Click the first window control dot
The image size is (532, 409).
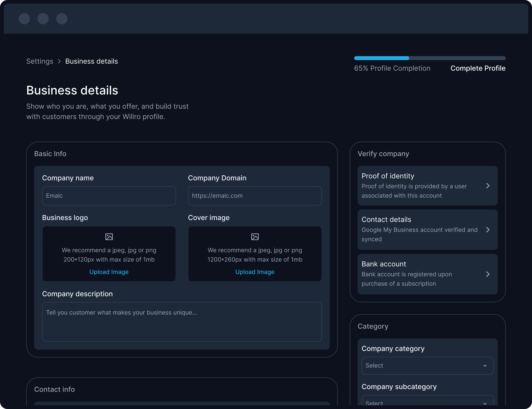(24, 19)
